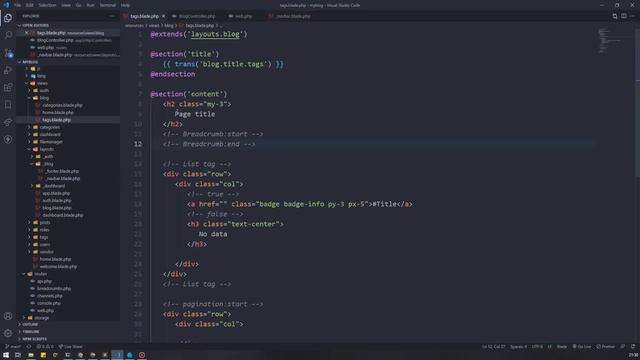The height and width of the screenshot is (360, 640).
Task: Open the Terminal menu
Action: [x=108, y=5]
